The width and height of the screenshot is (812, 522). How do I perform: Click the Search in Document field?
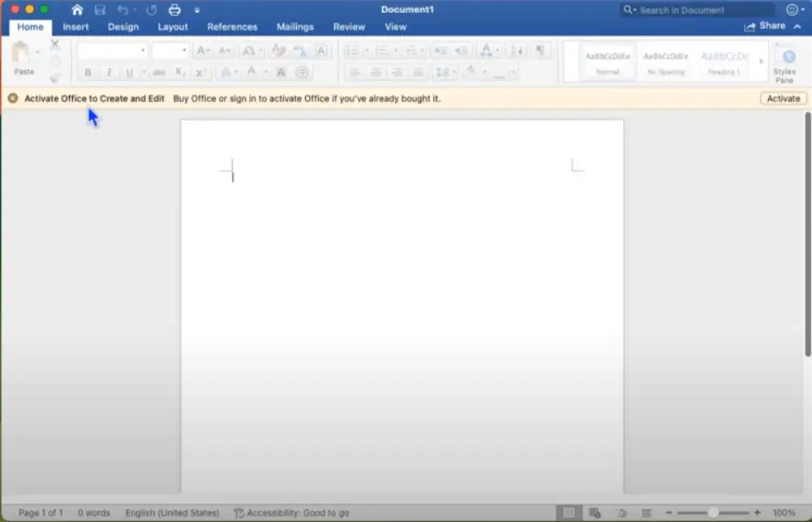[x=698, y=10]
